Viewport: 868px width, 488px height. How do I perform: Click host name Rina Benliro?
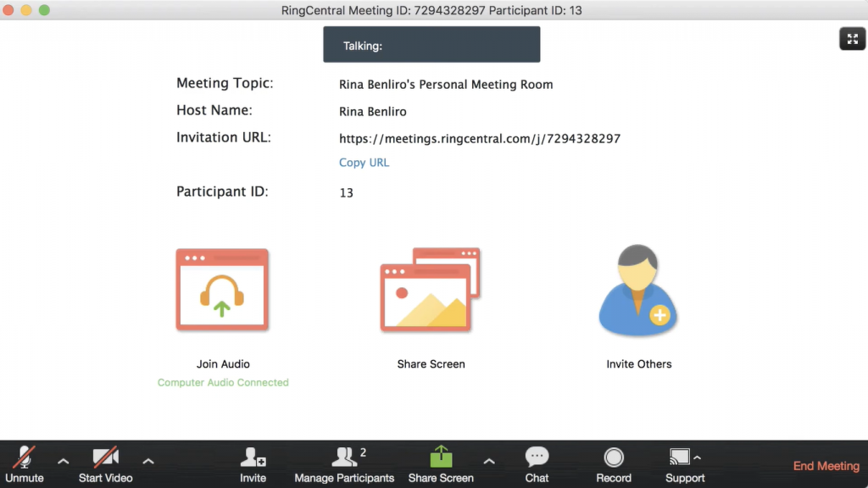click(373, 112)
